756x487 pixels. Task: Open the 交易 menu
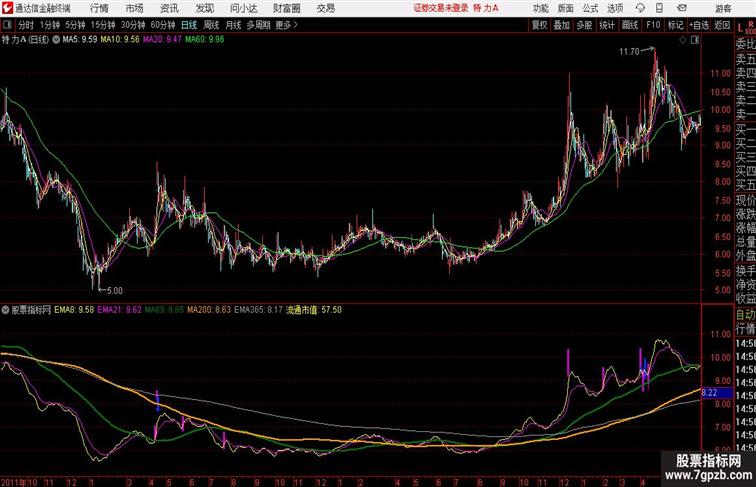325,8
